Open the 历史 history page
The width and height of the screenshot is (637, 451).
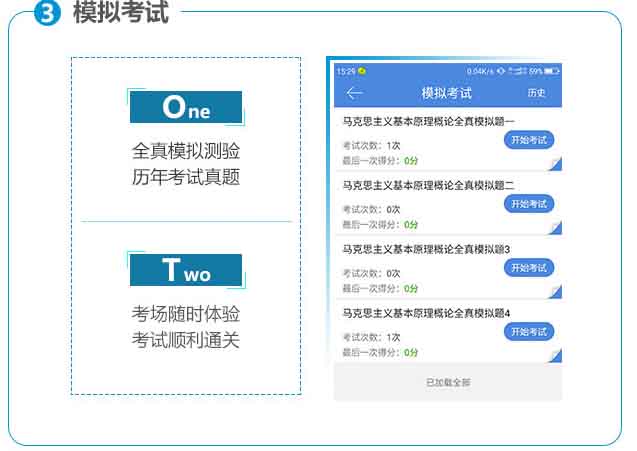pos(537,93)
